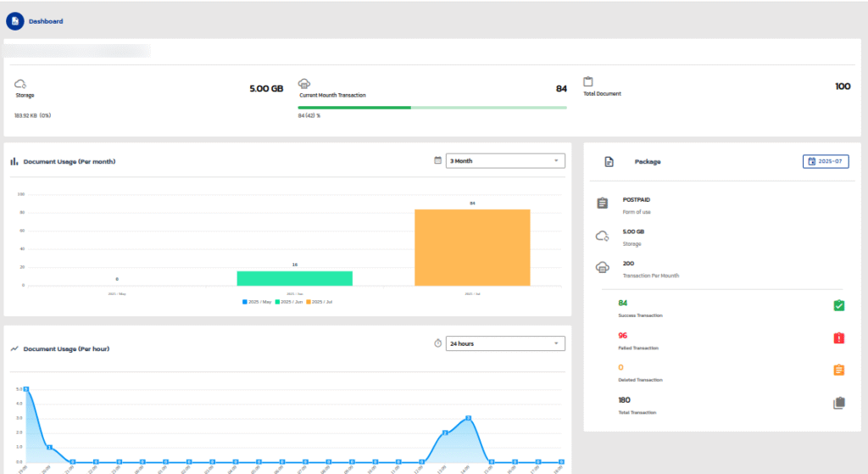Image resolution: width=868 pixels, height=474 pixels.
Task: Click the POSTPAID form of use icon
Action: tap(602, 204)
